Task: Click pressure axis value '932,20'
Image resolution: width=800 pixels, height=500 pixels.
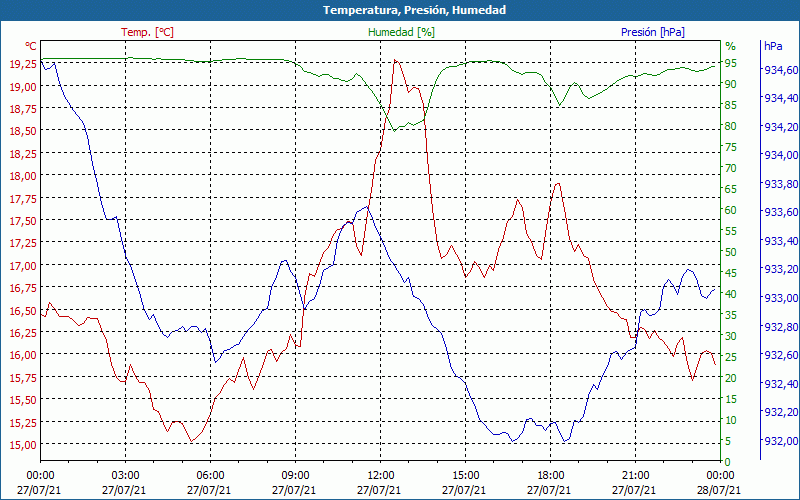Action: (781, 412)
